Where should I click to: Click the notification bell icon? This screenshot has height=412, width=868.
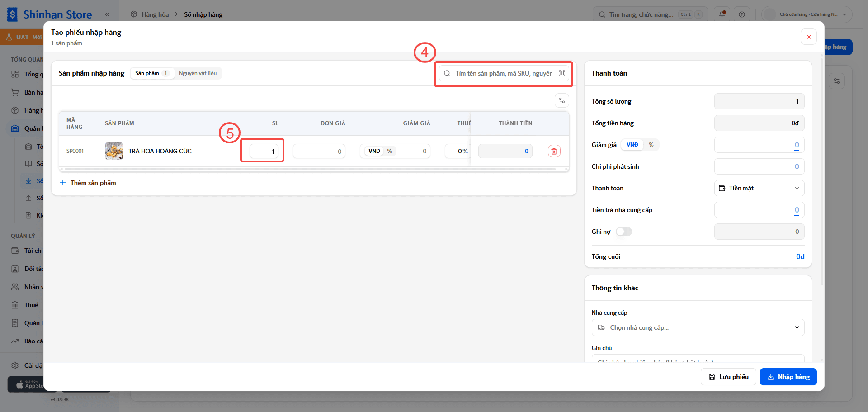click(x=722, y=14)
